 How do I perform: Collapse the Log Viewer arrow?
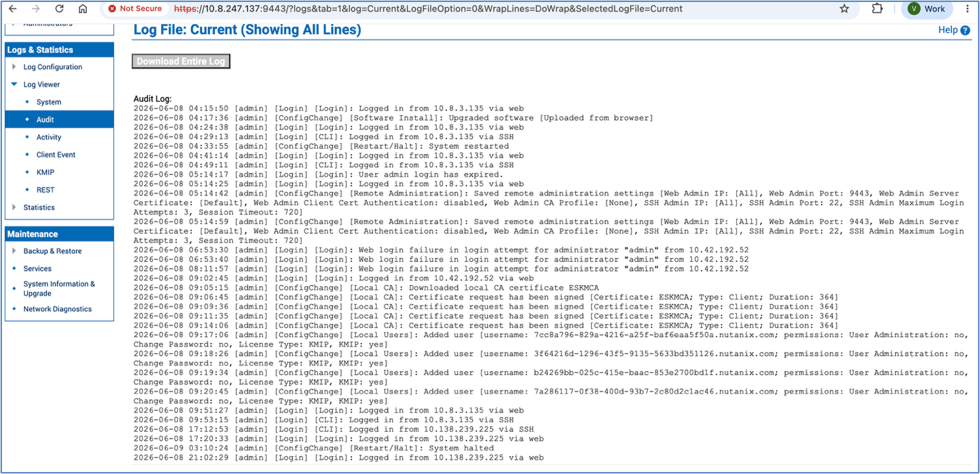(x=14, y=85)
